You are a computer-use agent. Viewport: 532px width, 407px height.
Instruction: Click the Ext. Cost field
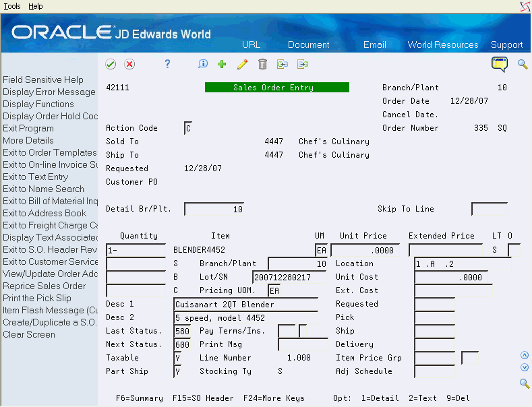click(x=453, y=290)
